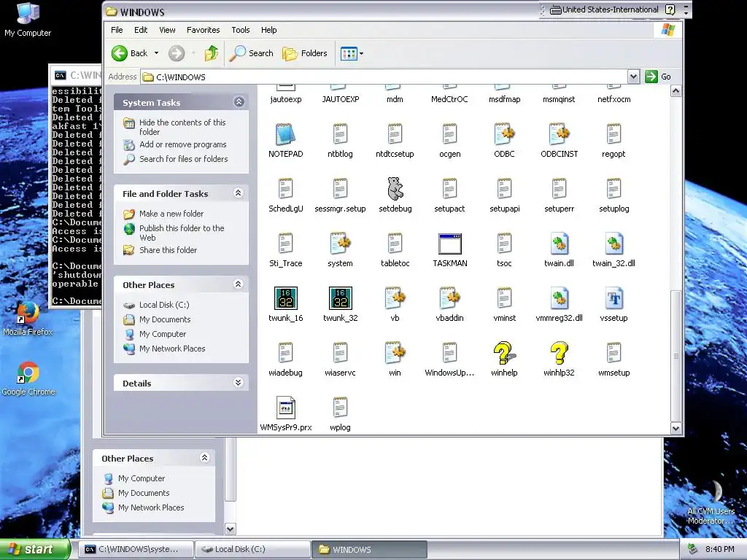
Task: Click Publish this folder to the Web
Action: point(182,233)
